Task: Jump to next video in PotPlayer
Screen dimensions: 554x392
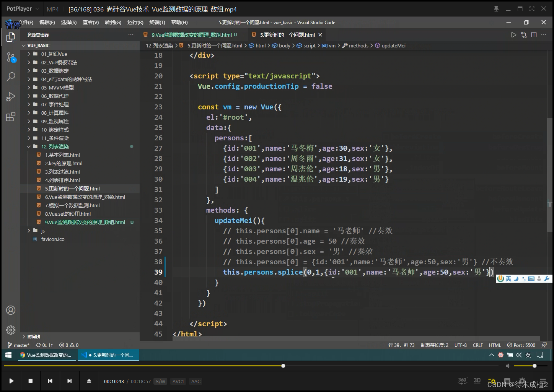Action: pyautogui.click(x=69, y=381)
